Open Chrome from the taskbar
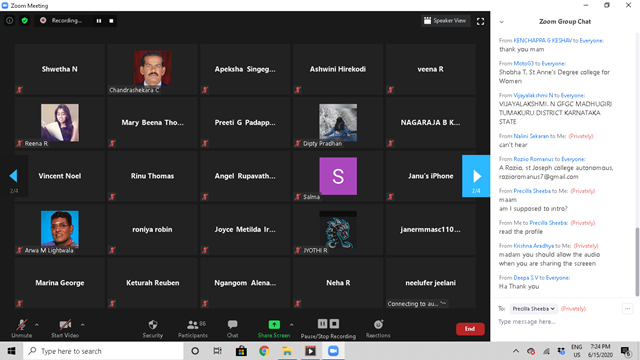This screenshot has height=360, width=640. pos(264,351)
